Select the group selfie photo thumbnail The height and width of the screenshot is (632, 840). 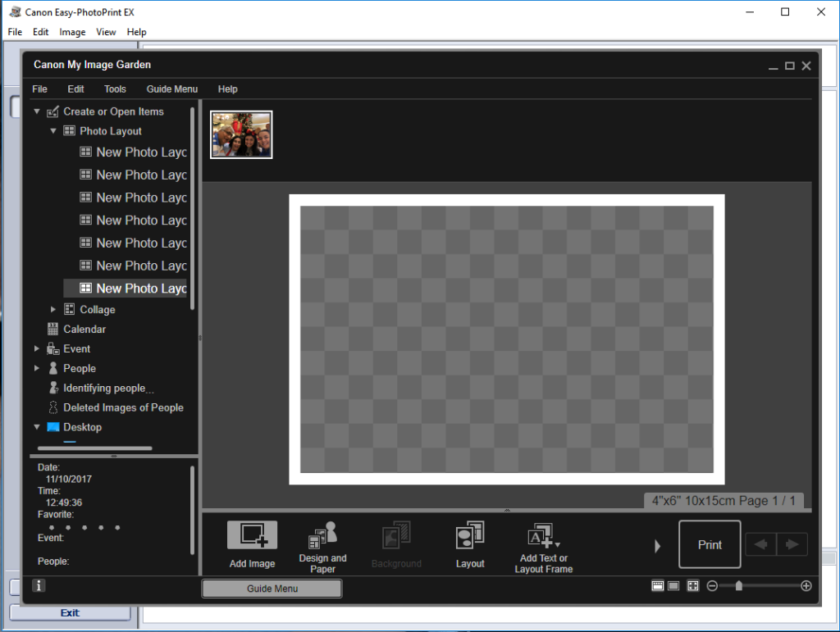(x=241, y=135)
